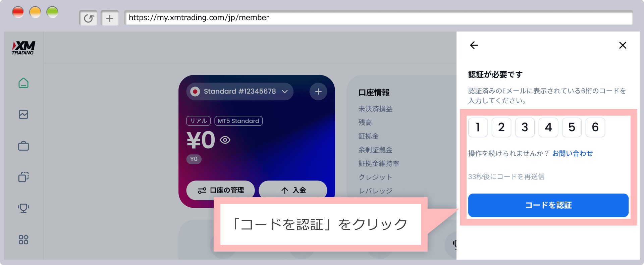Click the code digit box showing 5

tap(572, 127)
